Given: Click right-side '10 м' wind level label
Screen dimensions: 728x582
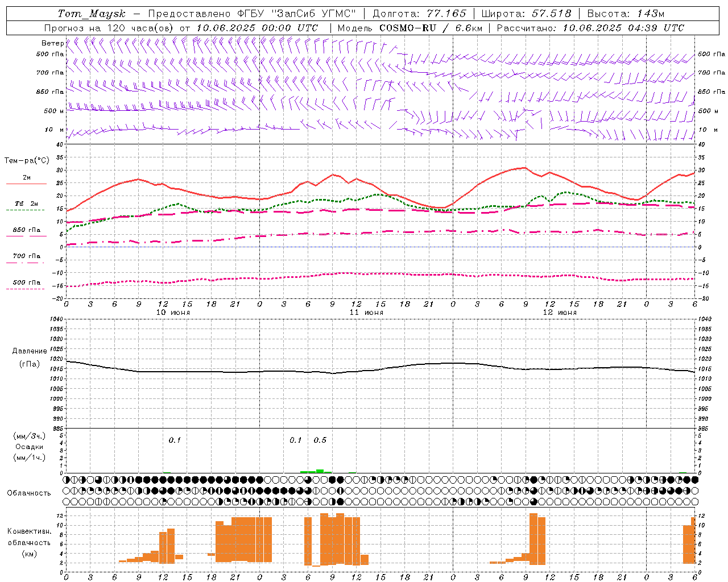Looking at the screenshot, I should pyautogui.click(x=708, y=130).
